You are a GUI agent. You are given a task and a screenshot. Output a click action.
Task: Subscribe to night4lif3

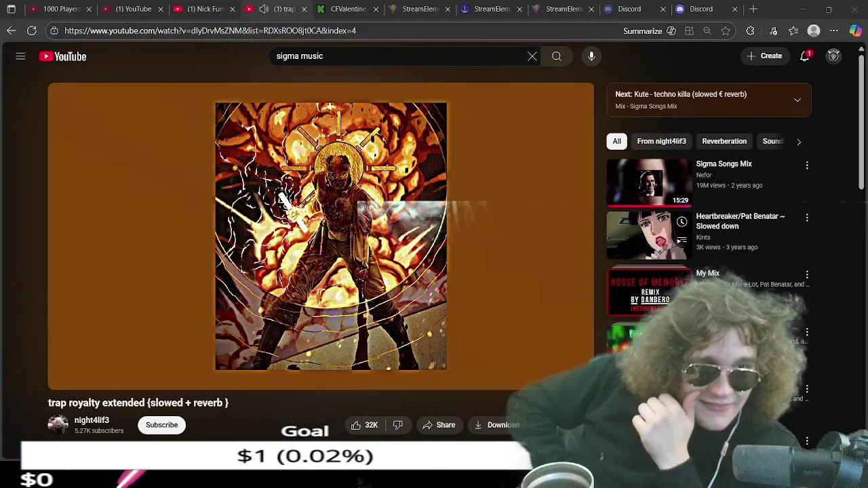[x=161, y=425]
